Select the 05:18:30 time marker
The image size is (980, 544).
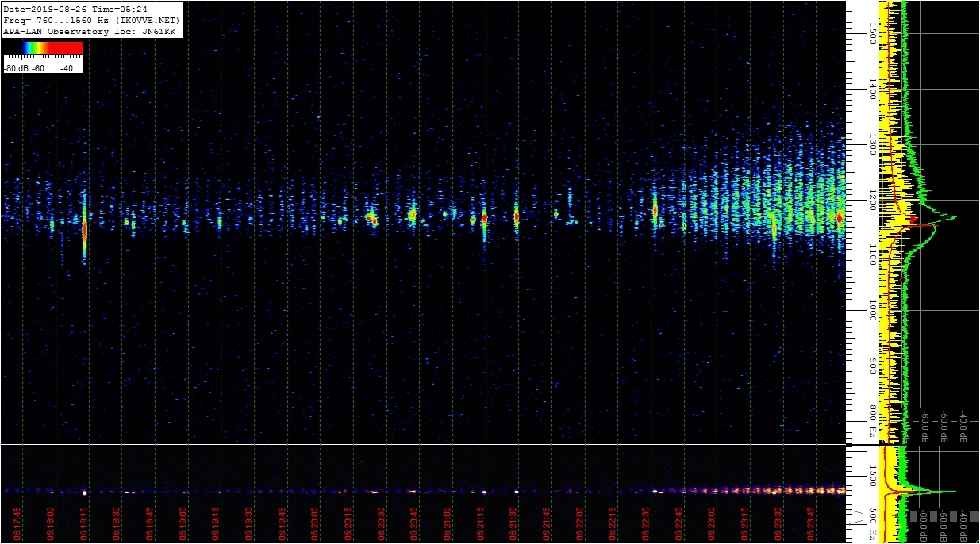[117, 523]
